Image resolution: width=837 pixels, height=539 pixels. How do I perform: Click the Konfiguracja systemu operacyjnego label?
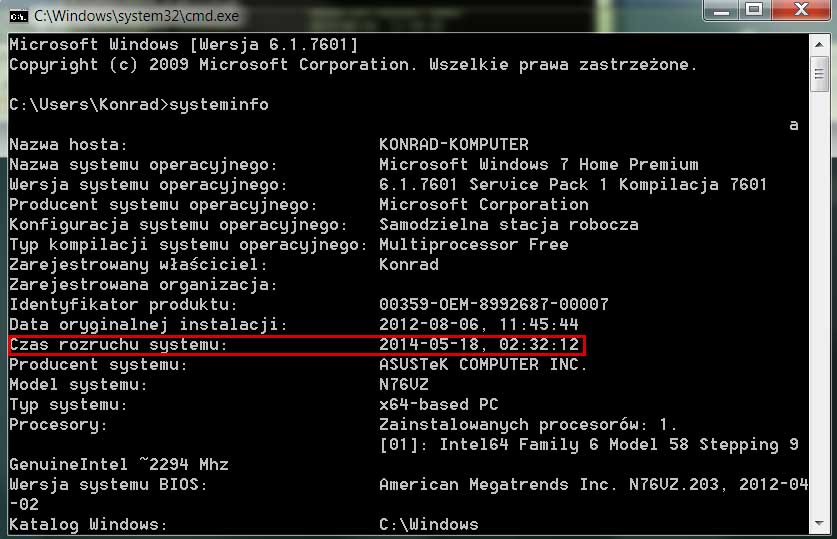coord(178,225)
